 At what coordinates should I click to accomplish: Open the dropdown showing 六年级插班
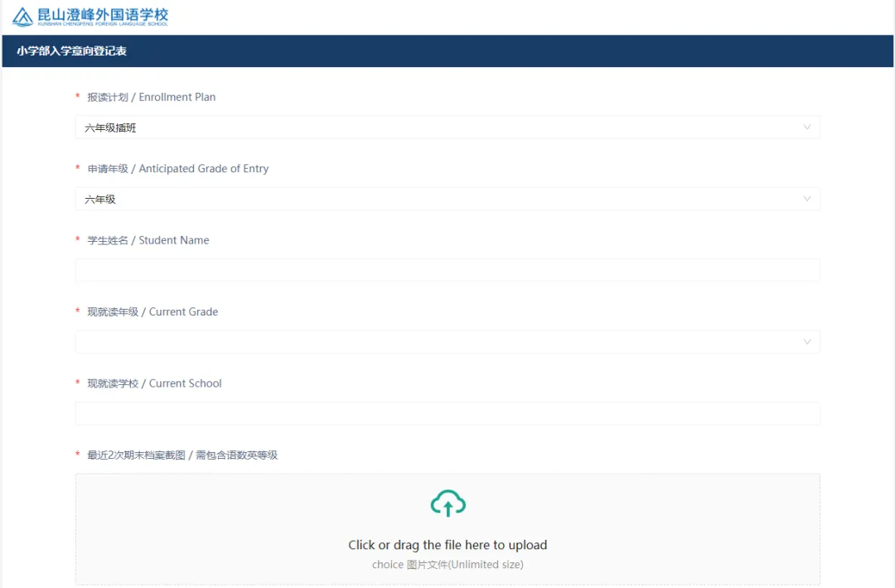click(x=439, y=128)
